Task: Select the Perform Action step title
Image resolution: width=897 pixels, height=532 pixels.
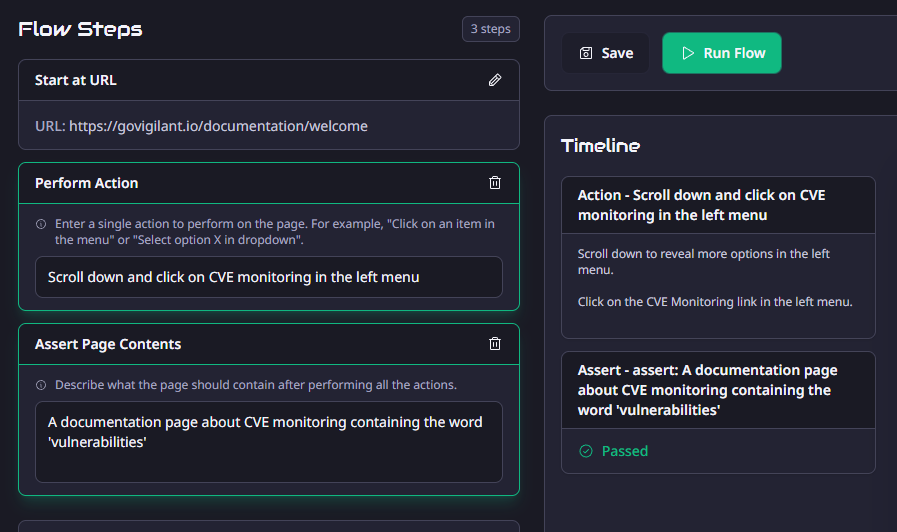Action: (x=87, y=183)
